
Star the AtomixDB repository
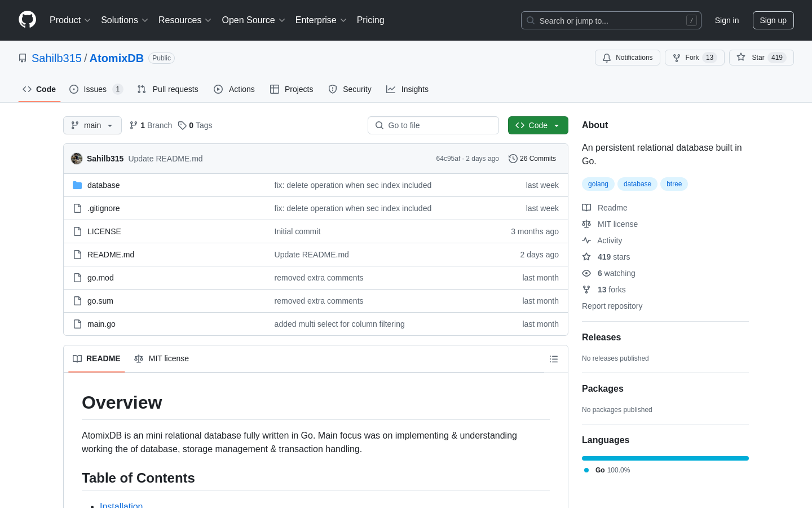click(761, 58)
